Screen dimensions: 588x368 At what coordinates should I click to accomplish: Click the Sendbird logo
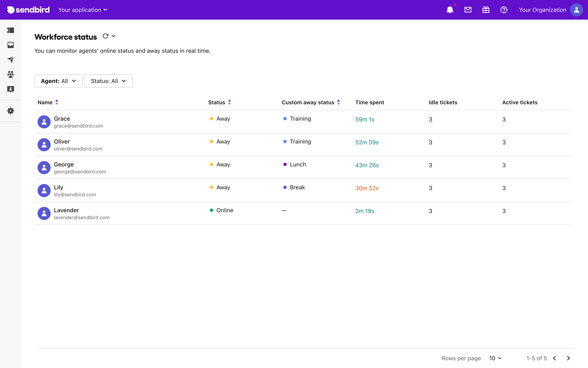[x=28, y=10]
